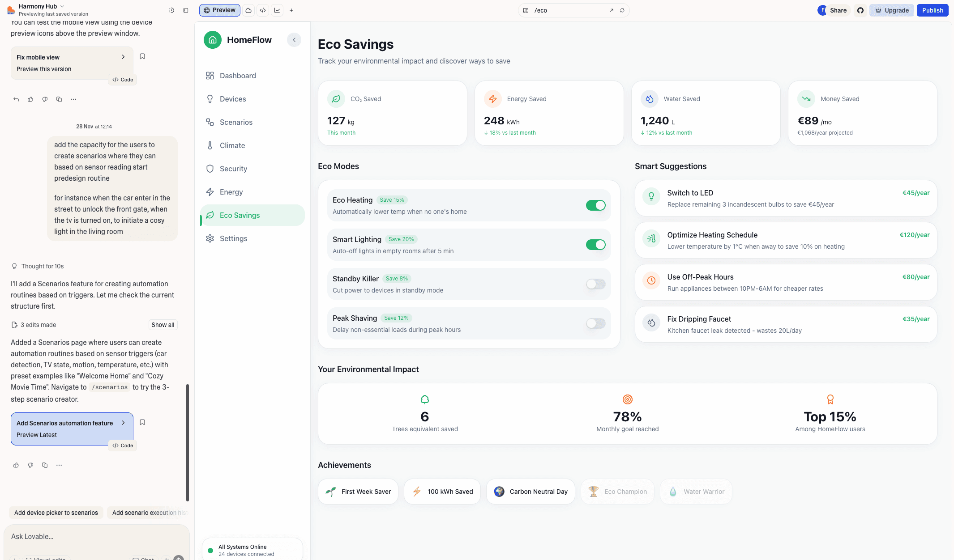Click the GitHub icon in top bar
The image size is (954, 560).
click(860, 10)
